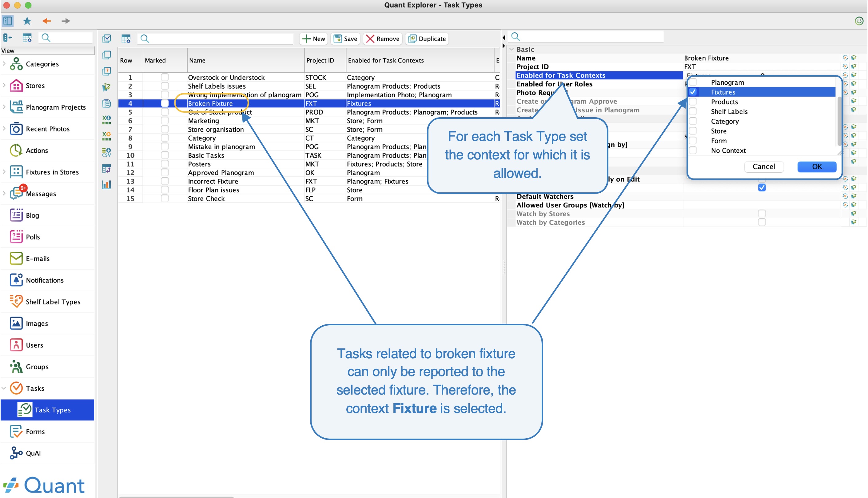Open the Notifications section
Screen dimensions: 868x498
coord(44,280)
